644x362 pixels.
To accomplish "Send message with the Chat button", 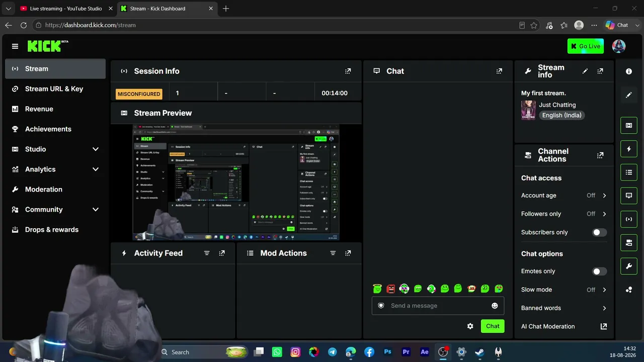I will pos(493,326).
